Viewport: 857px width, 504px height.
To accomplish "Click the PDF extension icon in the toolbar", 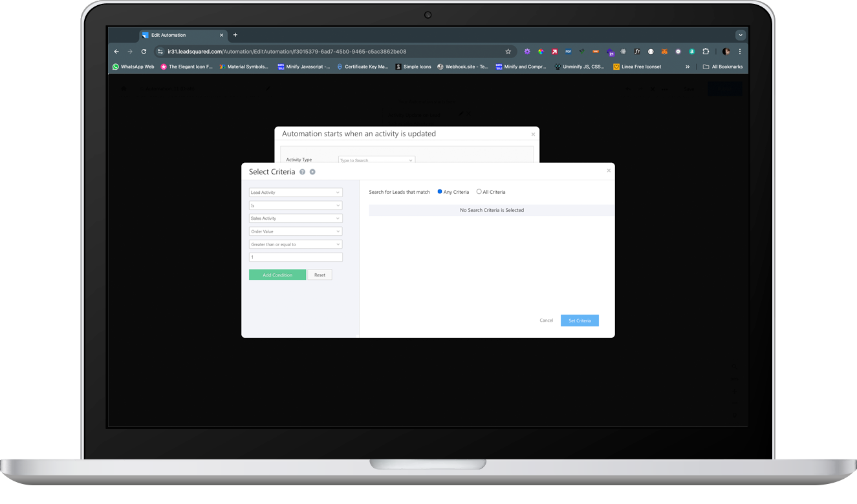I will [x=568, y=51].
